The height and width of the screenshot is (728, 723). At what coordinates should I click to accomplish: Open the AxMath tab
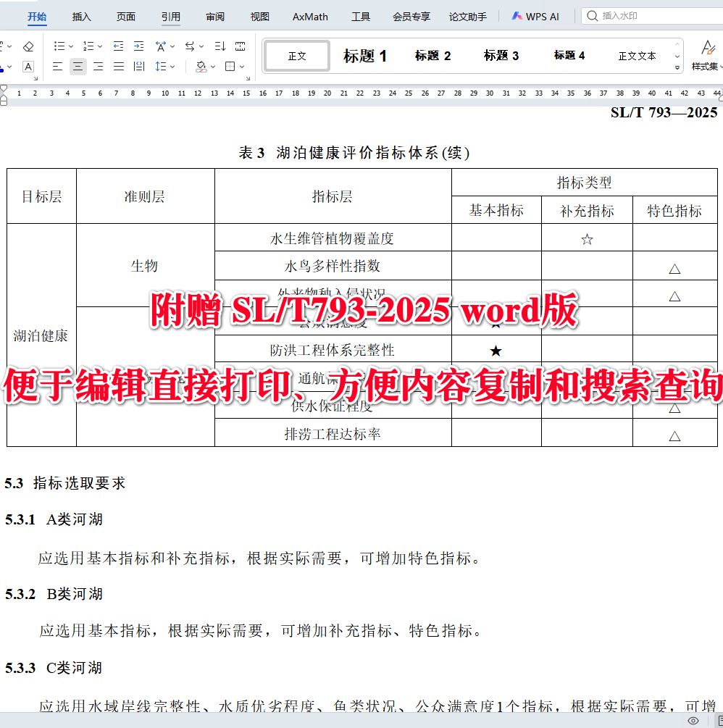pos(310,17)
